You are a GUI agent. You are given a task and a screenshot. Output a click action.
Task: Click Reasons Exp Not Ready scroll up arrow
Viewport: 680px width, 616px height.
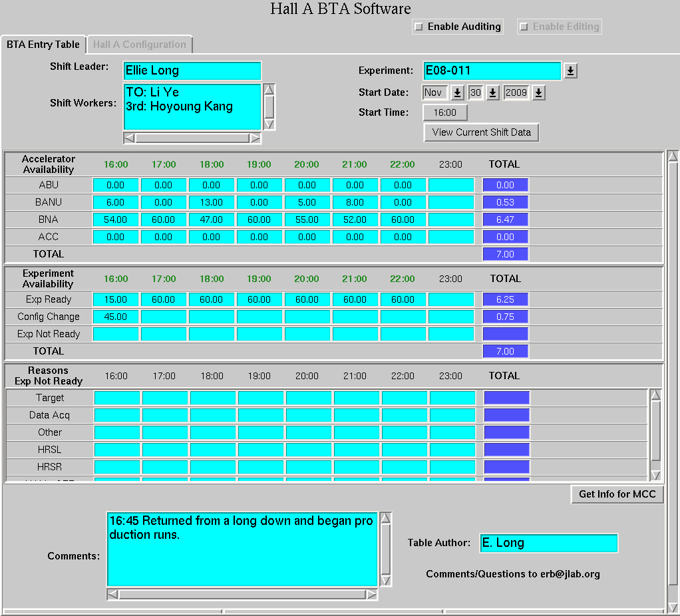coord(656,395)
